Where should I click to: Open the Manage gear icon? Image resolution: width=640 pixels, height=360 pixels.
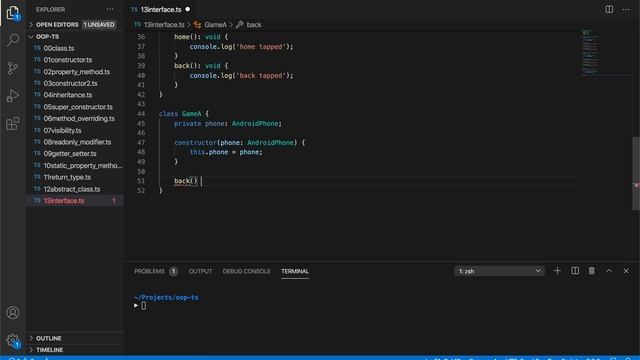click(x=13, y=340)
